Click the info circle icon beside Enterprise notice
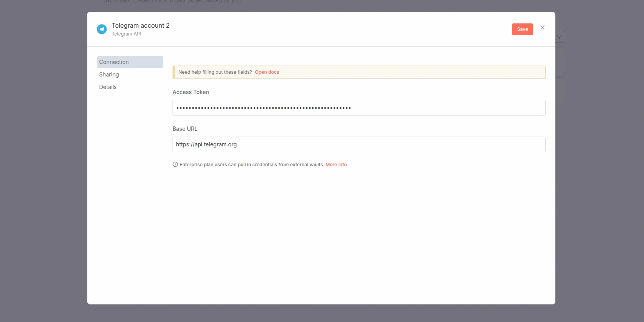Screen dimensions: 644x322 tap(175, 165)
